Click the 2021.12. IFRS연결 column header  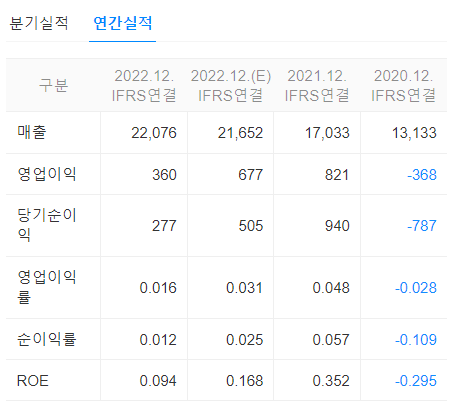click(x=317, y=85)
